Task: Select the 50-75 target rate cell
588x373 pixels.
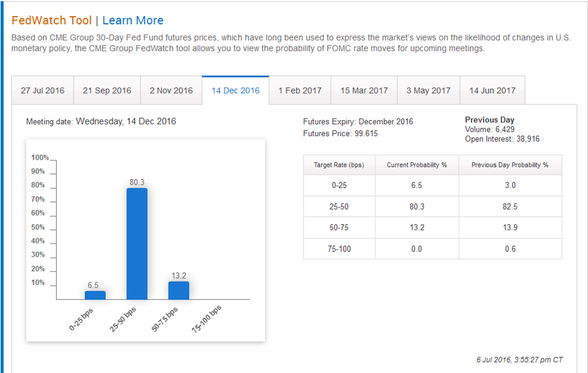Action: click(339, 228)
